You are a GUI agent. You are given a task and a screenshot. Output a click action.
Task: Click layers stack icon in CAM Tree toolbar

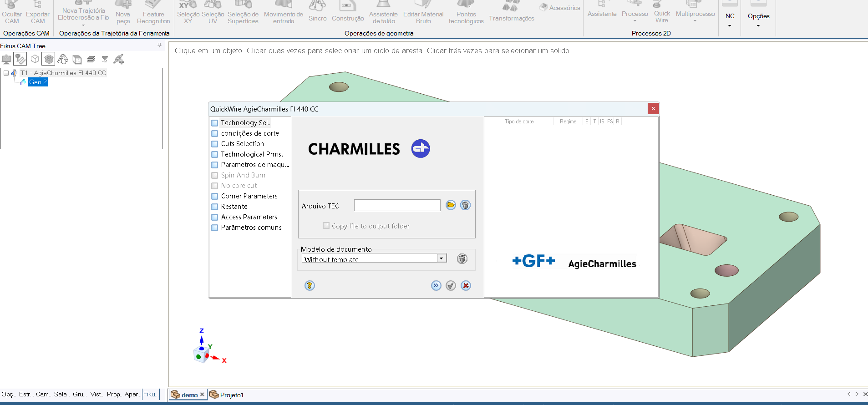tap(91, 59)
